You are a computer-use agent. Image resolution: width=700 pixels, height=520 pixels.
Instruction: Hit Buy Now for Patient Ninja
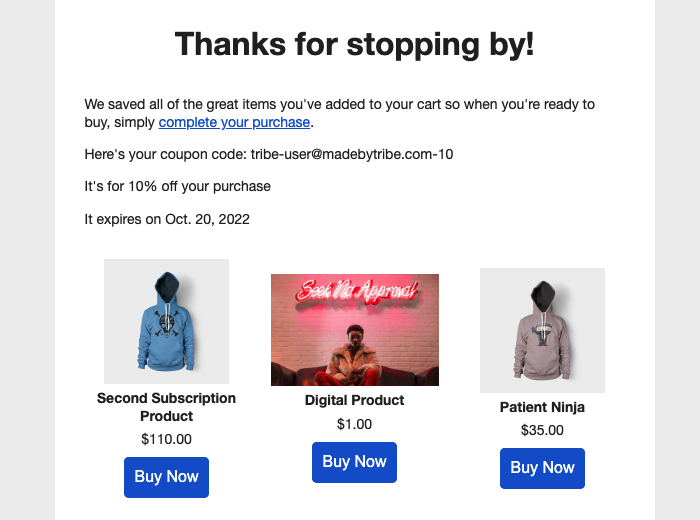(x=542, y=468)
